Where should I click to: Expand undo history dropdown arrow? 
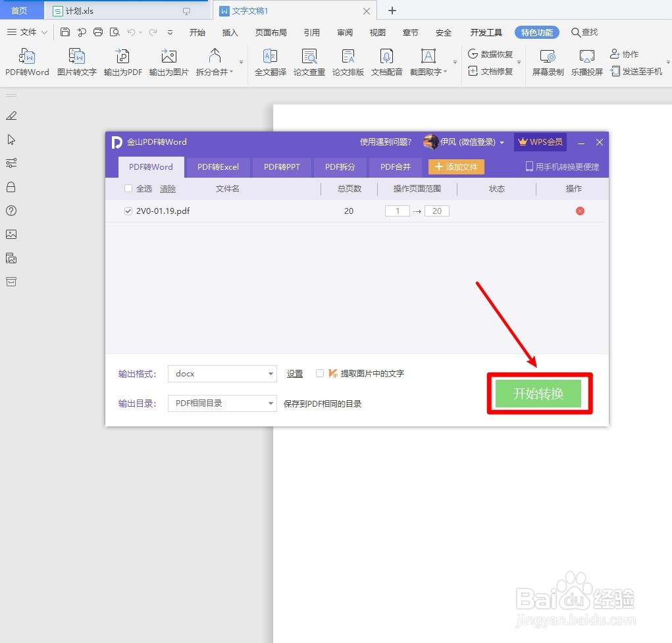pos(141,33)
